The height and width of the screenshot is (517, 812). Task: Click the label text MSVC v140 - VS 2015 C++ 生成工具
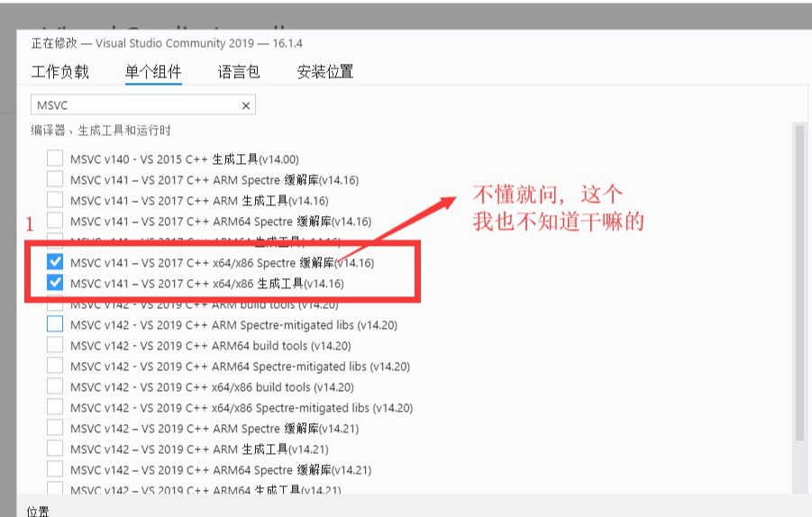(185, 159)
